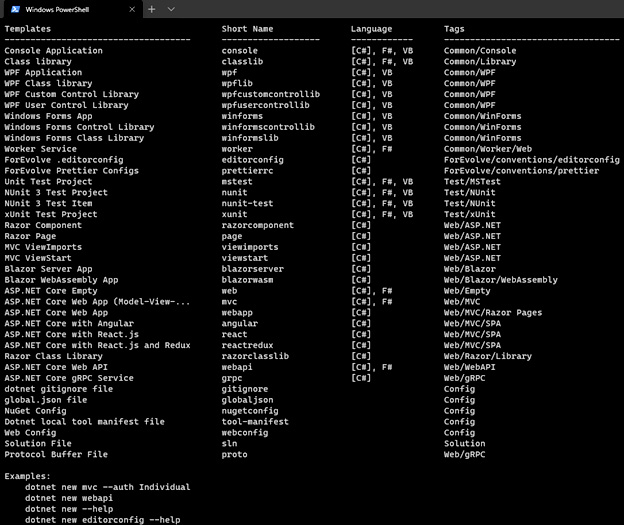Click the Test/MSTest tag

coord(472,182)
